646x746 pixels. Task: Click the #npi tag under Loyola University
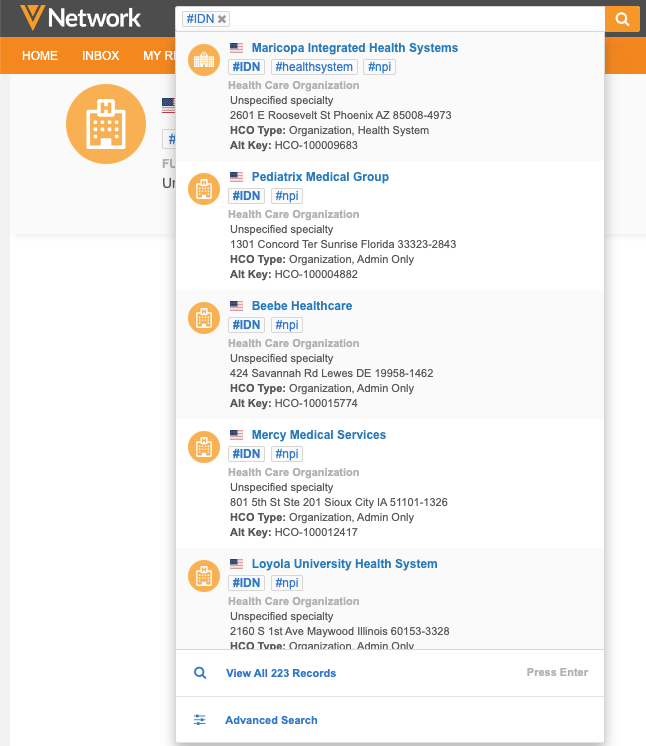pos(286,583)
